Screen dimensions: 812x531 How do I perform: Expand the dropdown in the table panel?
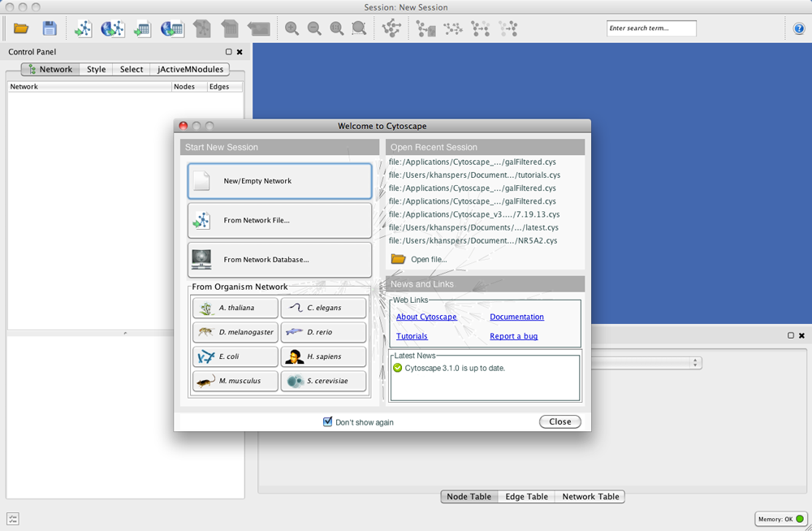click(695, 363)
